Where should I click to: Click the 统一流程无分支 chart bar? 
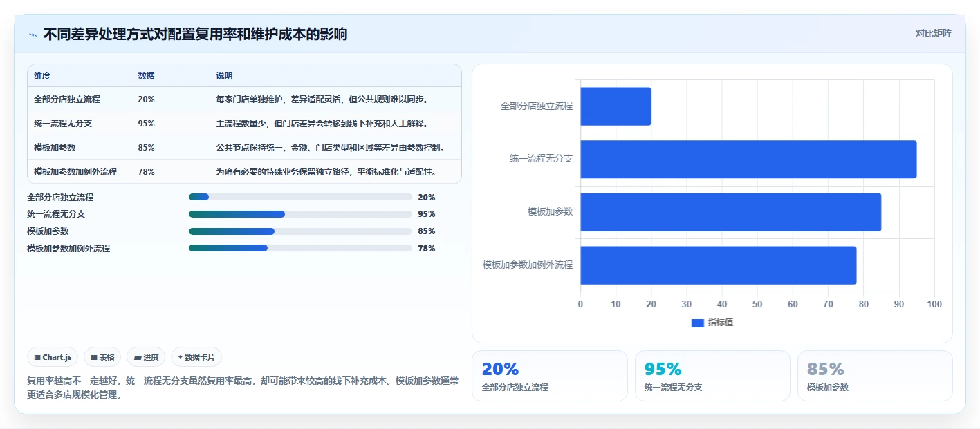(x=748, y=160)
